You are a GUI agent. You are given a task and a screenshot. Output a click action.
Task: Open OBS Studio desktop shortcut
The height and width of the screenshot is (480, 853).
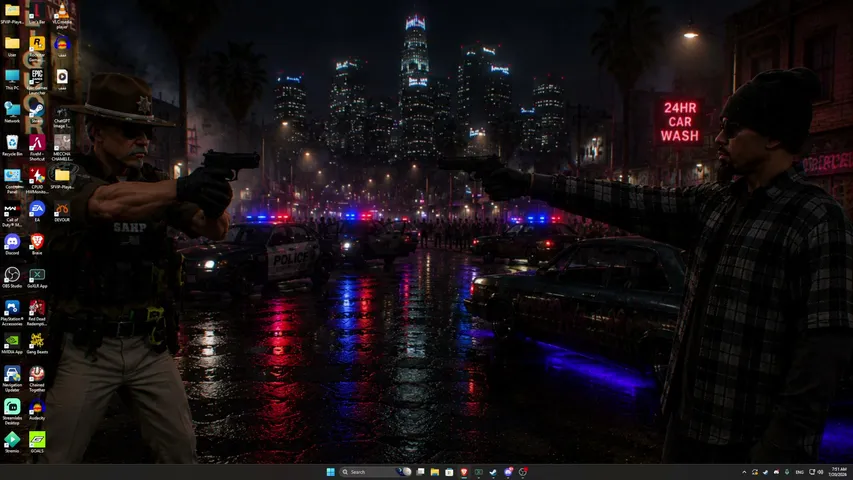coord(12,278)
